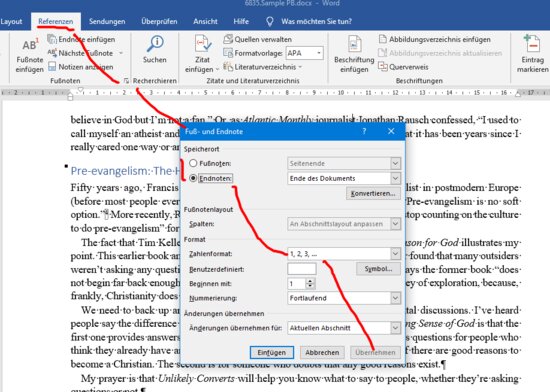
Task: Click the Übernehmen button
Action: pyautogui.click(x=375, y=352)
